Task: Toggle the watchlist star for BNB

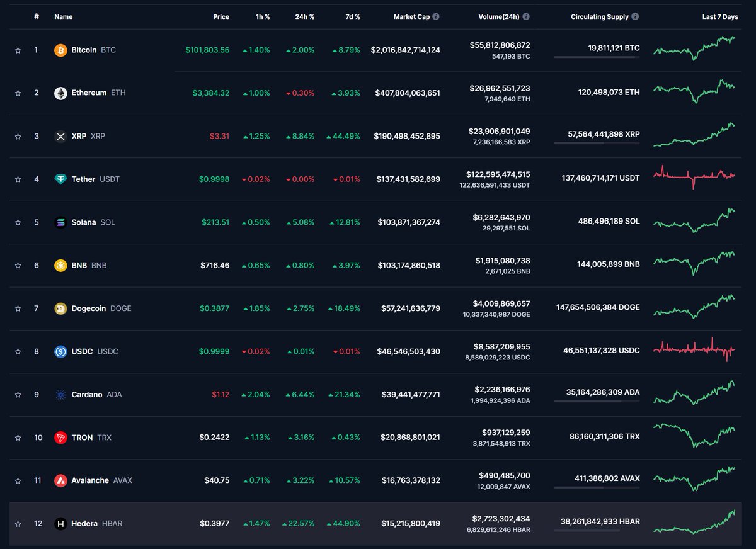Action: tap(18, 265)
